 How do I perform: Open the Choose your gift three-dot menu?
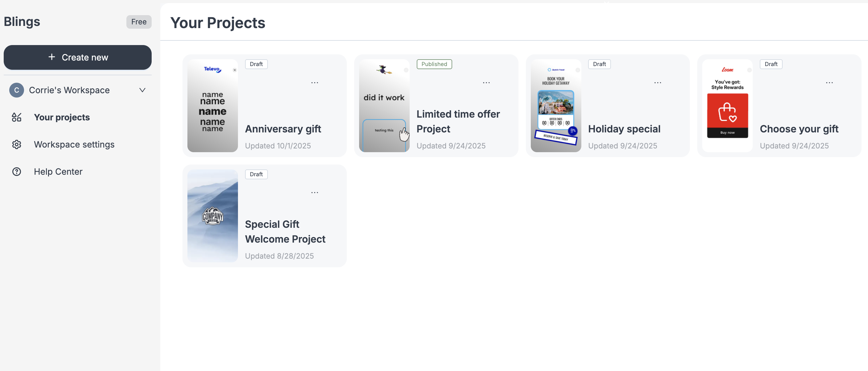click(829, 83)
